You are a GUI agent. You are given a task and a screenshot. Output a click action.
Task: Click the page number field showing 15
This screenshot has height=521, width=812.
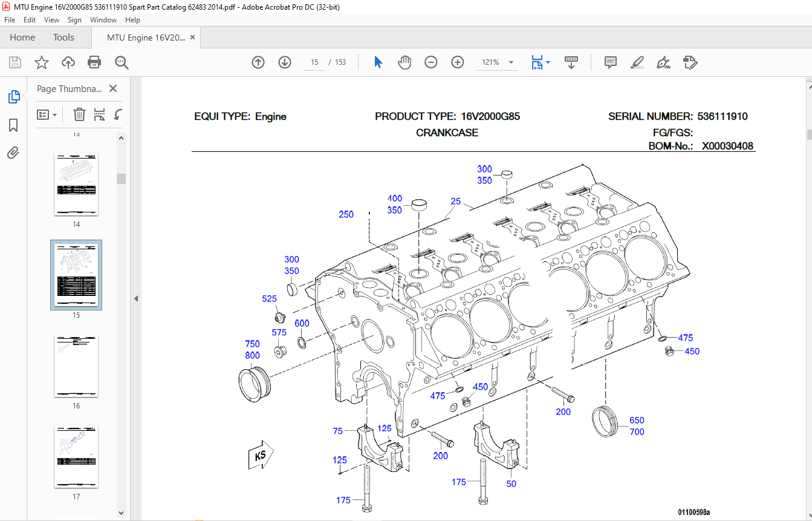point(314,62)
